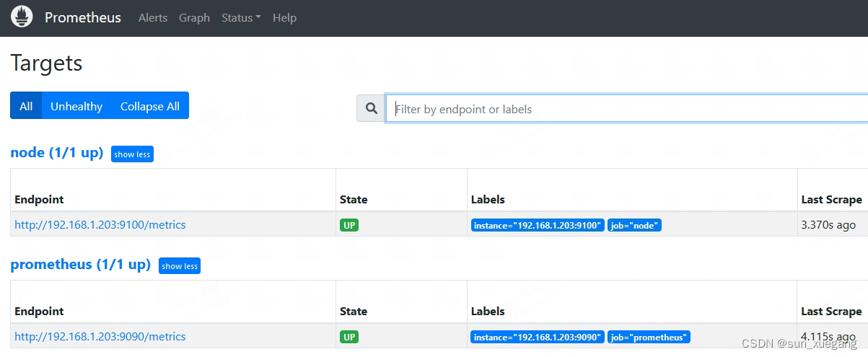Focus the Filter by endpoint or labels field

coord(627,108)
